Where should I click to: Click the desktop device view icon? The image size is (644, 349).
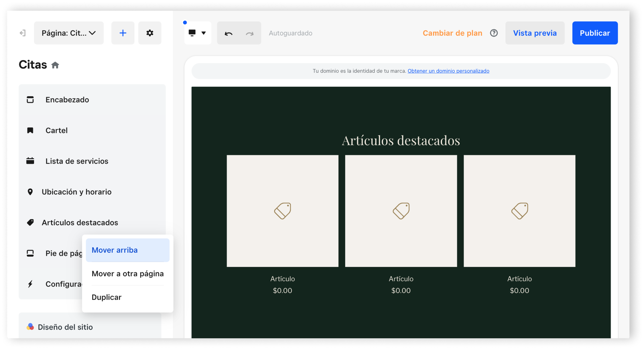192,33
